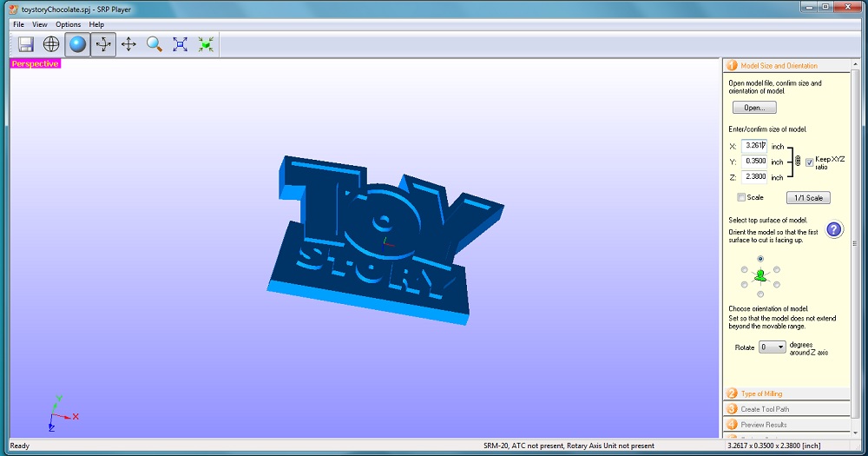
Task: Click the side panel scrollbar down arrow
Action: pos(855,433)
